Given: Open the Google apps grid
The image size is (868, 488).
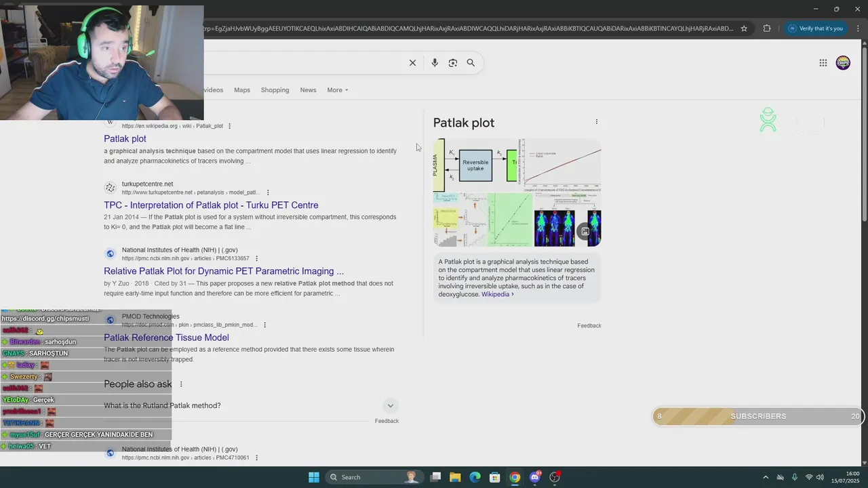Looking at the screenshot, I should (x=823, y=63).
